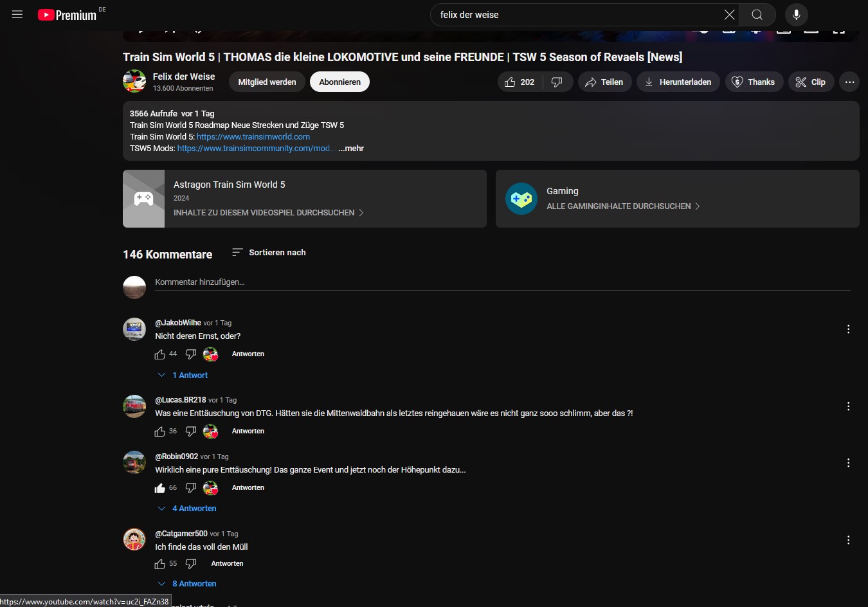Open the Astragon Train Sim World 5 game thumbnail

pyautogui.click(x=143, y=199)
